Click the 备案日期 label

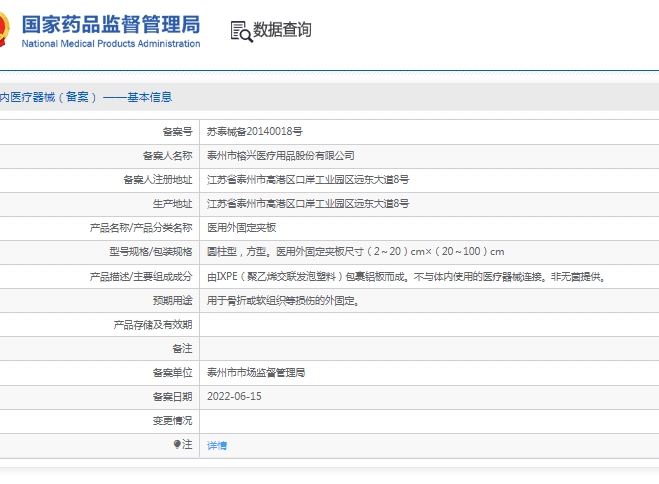172,397
